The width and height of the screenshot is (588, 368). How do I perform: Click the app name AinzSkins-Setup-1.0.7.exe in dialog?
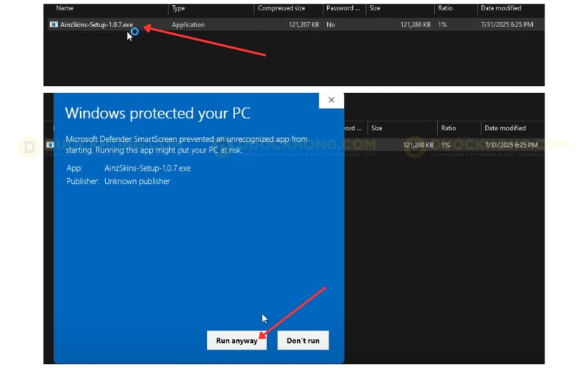pyautogui.click(x=148, y=169)
